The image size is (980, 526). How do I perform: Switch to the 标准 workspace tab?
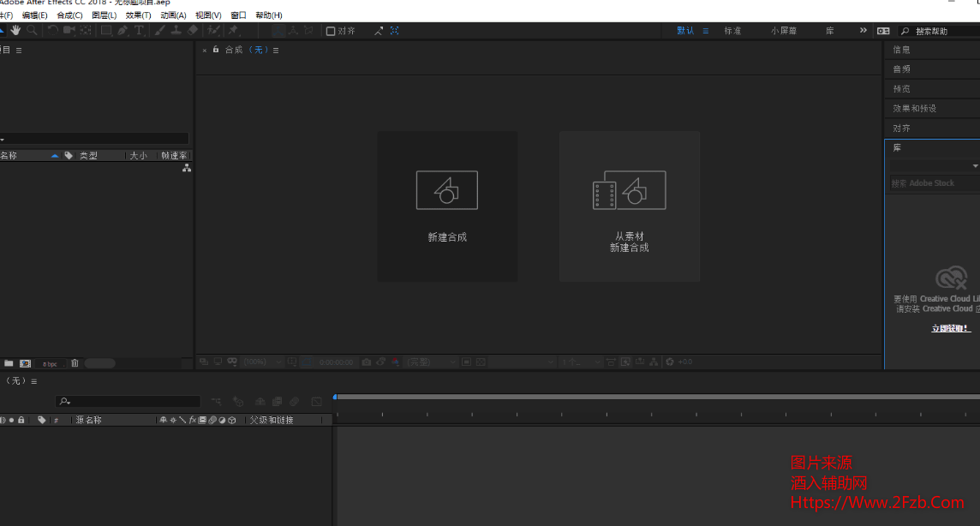(x=732, y=31)
